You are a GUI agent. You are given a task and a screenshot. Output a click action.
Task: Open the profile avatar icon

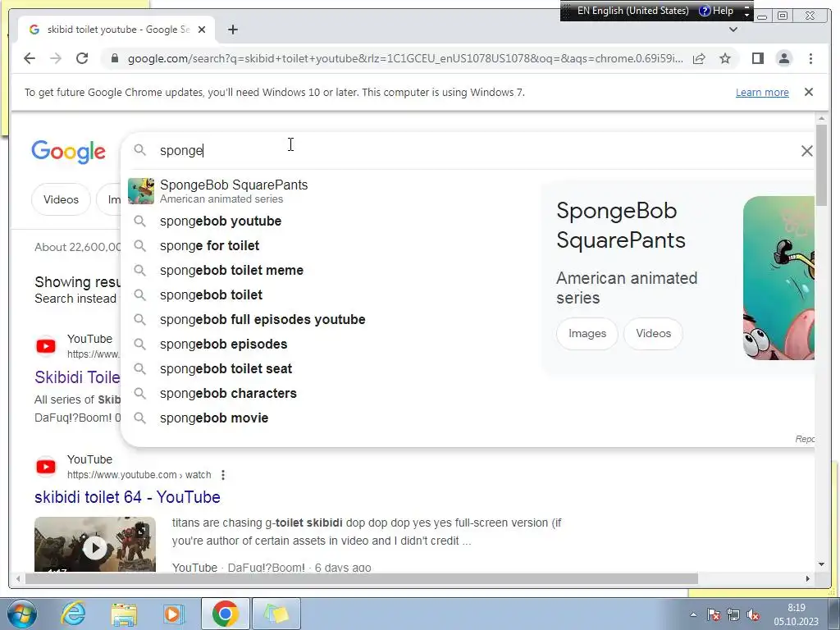point(783,58)
